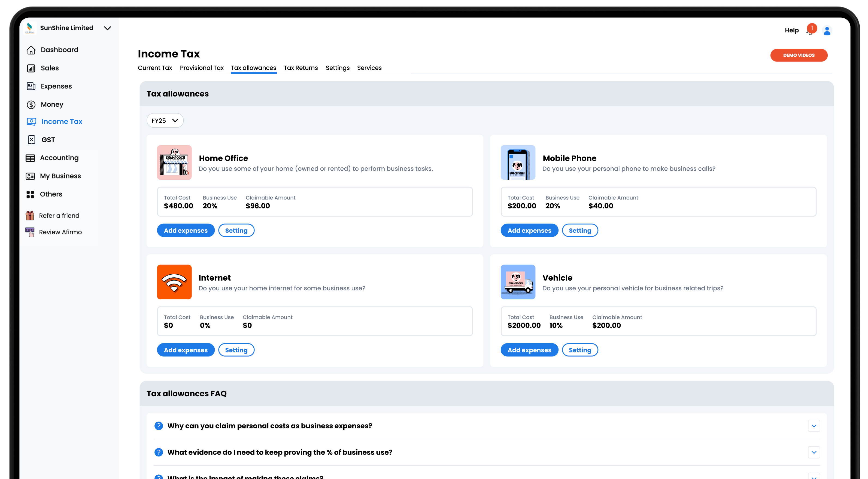Click the Internet wifi icon tile

(x=174, y=282)
